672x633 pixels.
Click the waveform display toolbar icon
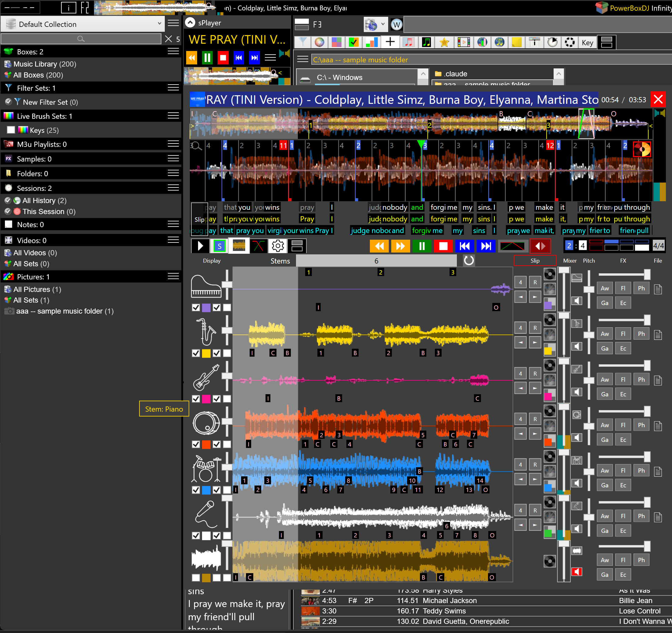pos(239,246)
